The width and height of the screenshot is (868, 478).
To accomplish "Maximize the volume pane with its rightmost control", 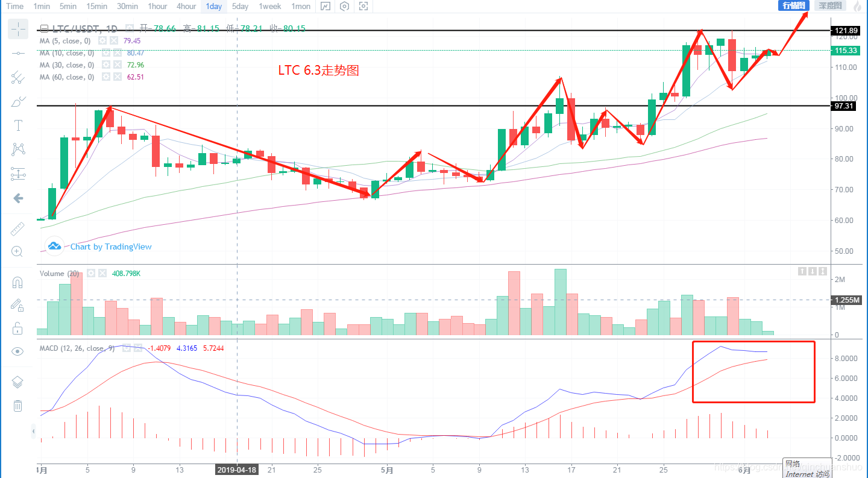I will (x=823, y=271).
